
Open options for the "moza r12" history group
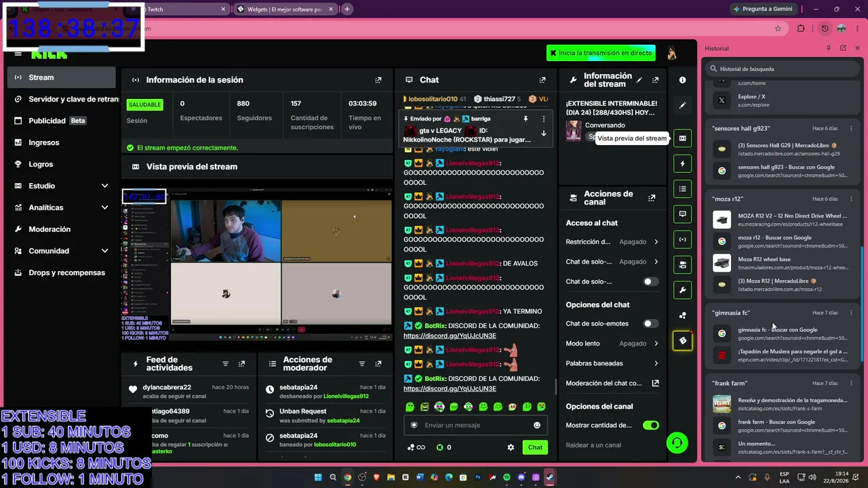pyautogui.click(x=851, y=199)
